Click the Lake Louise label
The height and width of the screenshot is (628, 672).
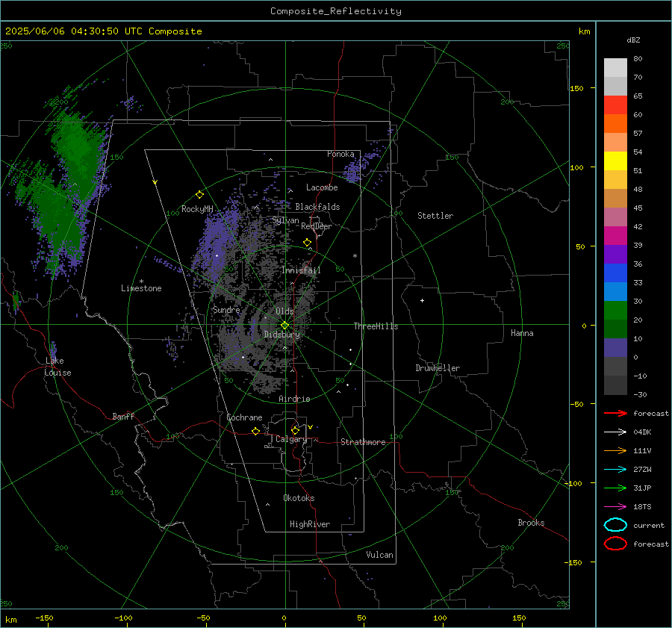tap(57, 367)
